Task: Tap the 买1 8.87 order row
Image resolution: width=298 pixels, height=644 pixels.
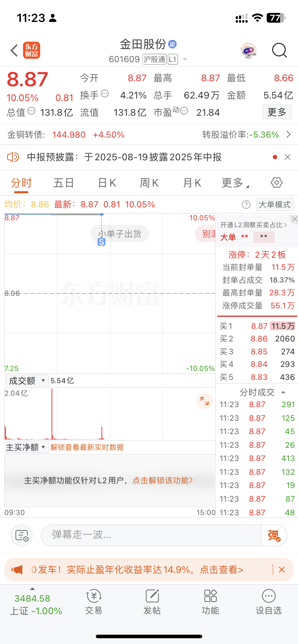Action: click(257, 326)
